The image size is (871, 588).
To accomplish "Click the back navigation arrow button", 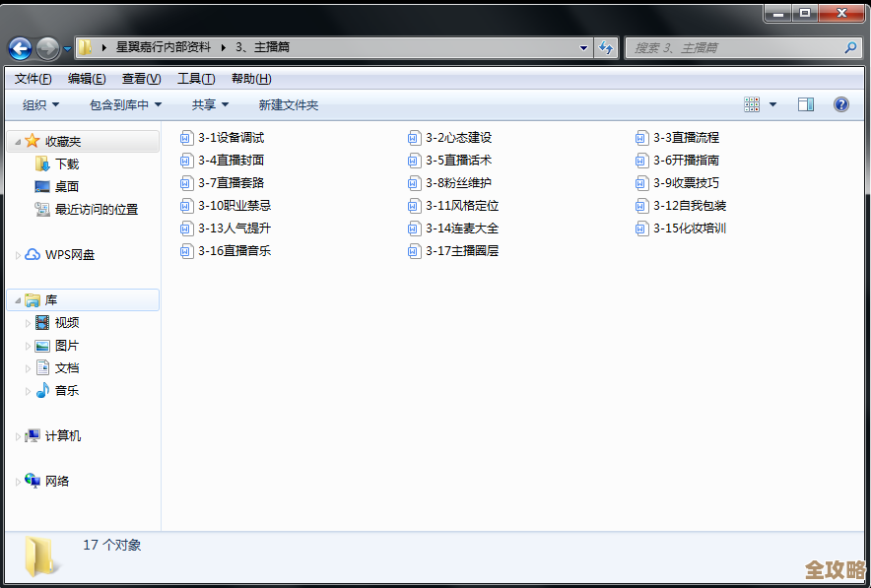I will (x=20, y=47).
